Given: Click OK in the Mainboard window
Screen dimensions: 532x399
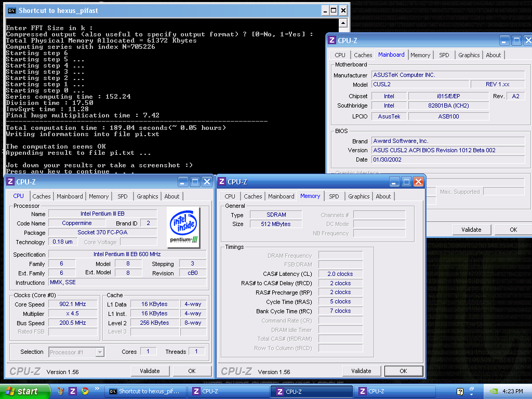Looking at the screenshot, I should click(x=513, y=230).
